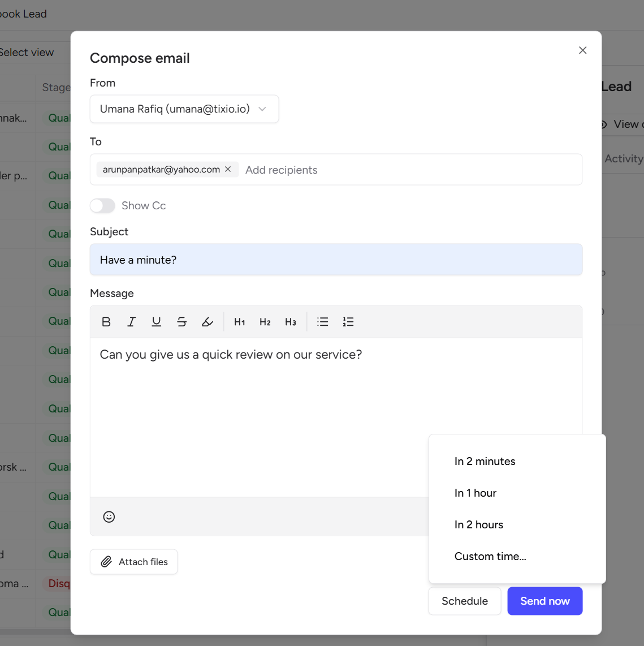644x646 pixels.
Task: Remove the arunpanpatkar@yahoo.com recipient
Action: (x=228, y=169)
